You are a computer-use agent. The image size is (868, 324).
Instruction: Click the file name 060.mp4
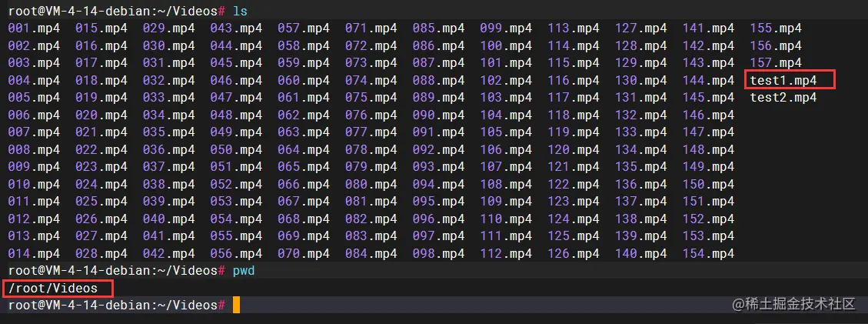point(304,81)
